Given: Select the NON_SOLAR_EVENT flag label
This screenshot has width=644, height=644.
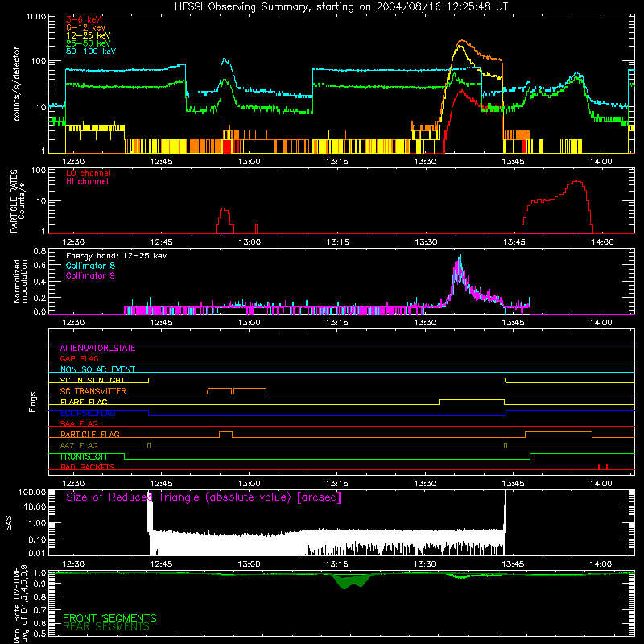Looking at the screenshot, I should (x=97, y=369).
